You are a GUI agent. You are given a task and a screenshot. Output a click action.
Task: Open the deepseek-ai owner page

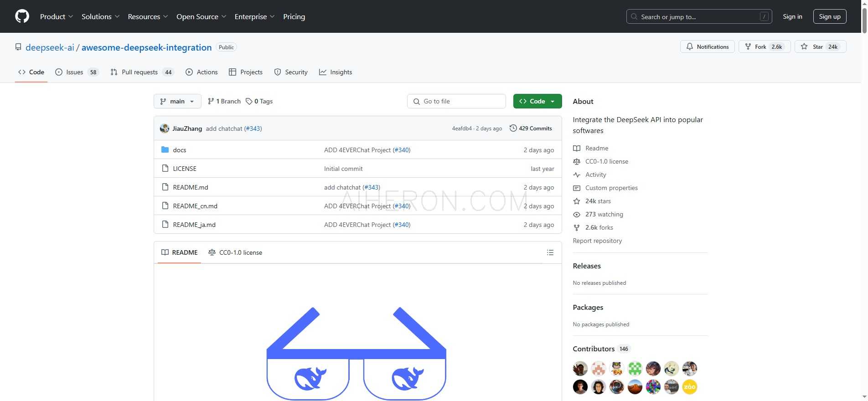pos(50,47)
